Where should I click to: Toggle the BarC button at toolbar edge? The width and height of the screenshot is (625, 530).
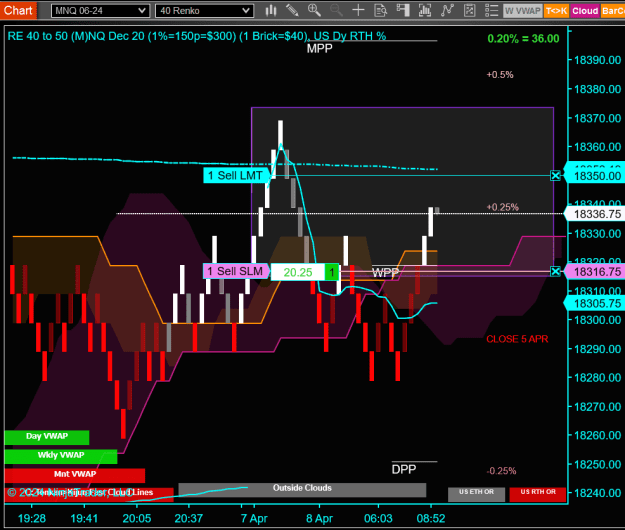tap(613, 11)
